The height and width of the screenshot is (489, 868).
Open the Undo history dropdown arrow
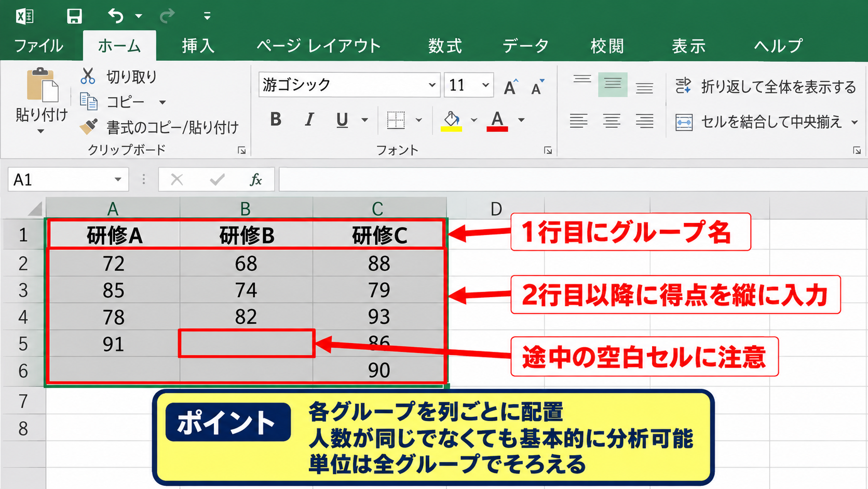coord(139,16)
